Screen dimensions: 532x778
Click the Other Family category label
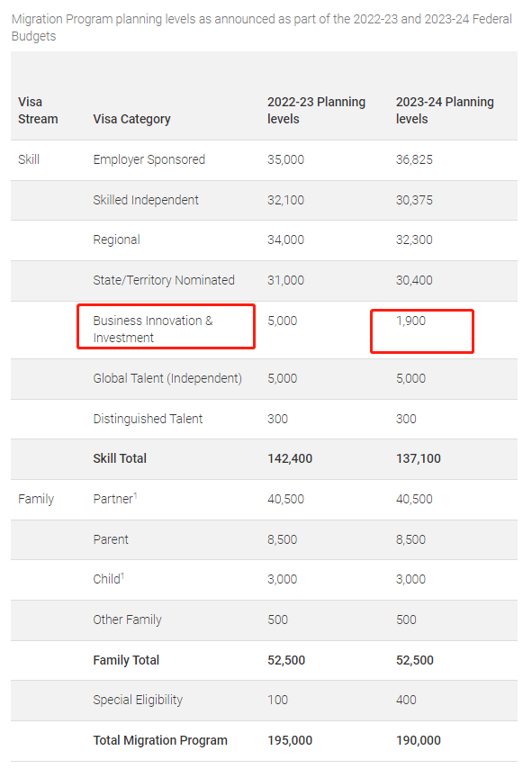click(x=128, y=620)
